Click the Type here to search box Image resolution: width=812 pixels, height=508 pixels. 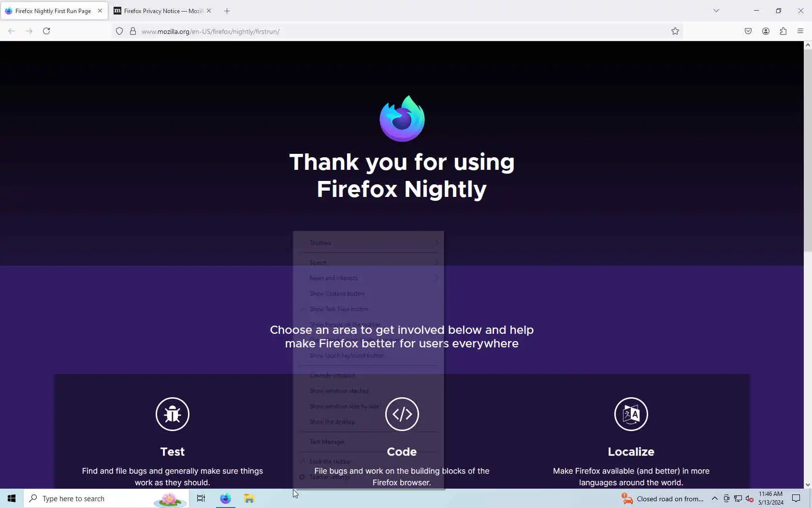pyautogui.click(x=106, y=498)
